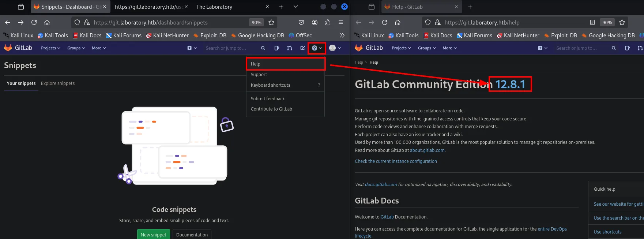Image resolution: width=644 pixels, height=239 pixels.
Task: Show more bookmarks with the double chevron
Action: pos(342,36)
